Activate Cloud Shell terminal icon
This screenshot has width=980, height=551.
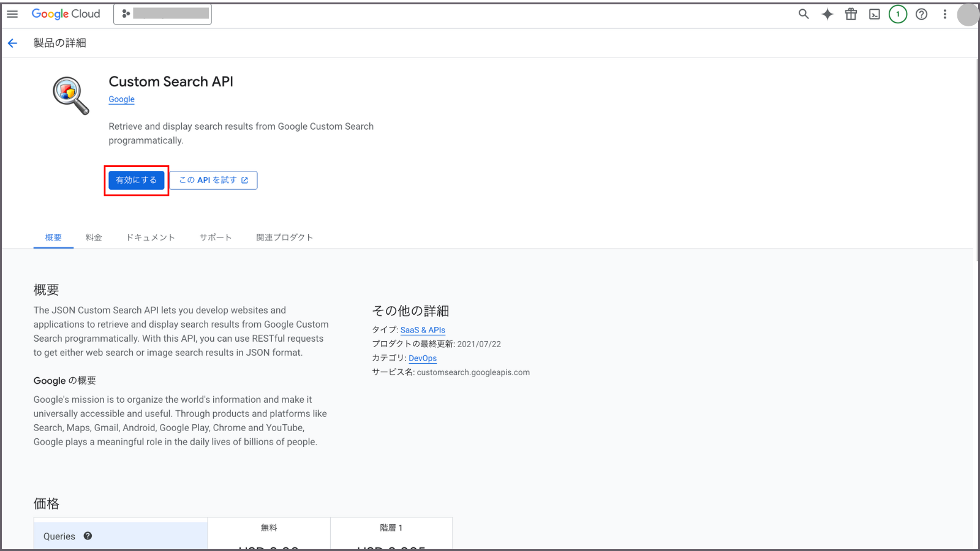pos(875,14)
